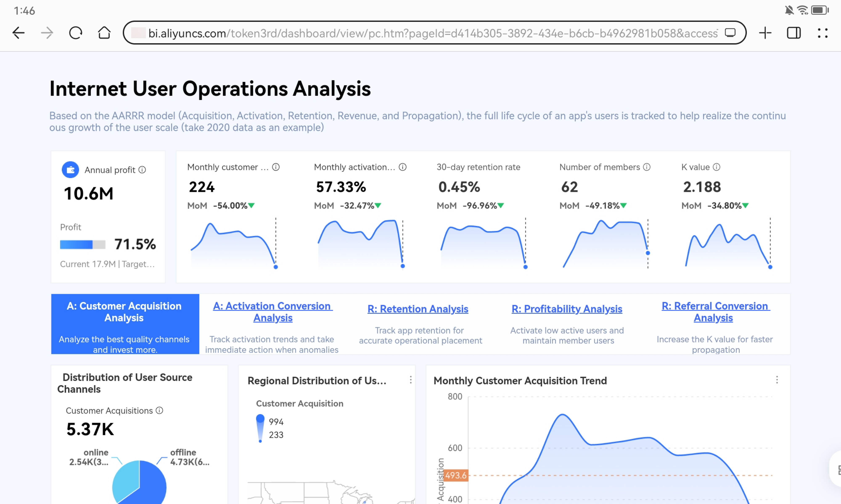Open the R: Referral Conversion Analysis link

pos(715,312)
